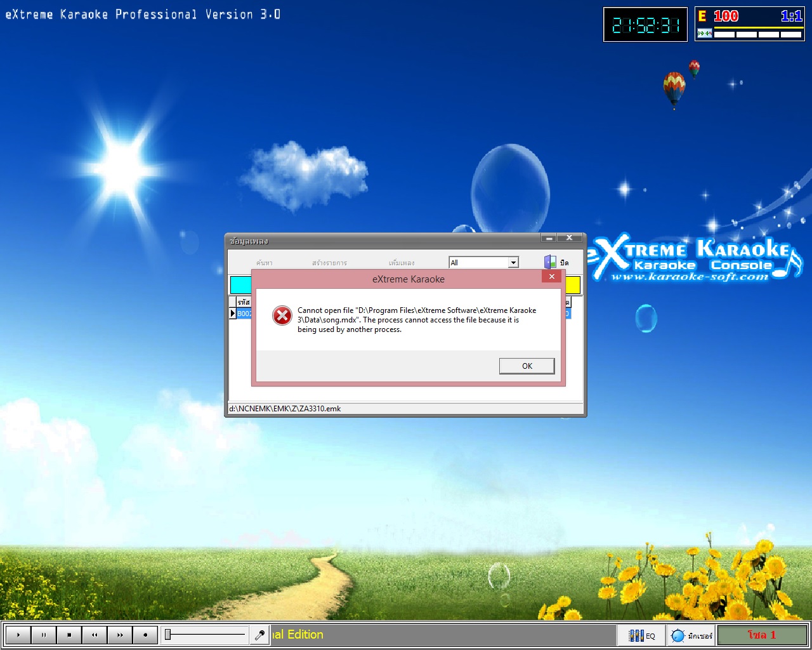Click เพิ่มเพลง in song data window
Viewport: 812px width, 650px height.
pyautogui.click(x=402, y=263)
